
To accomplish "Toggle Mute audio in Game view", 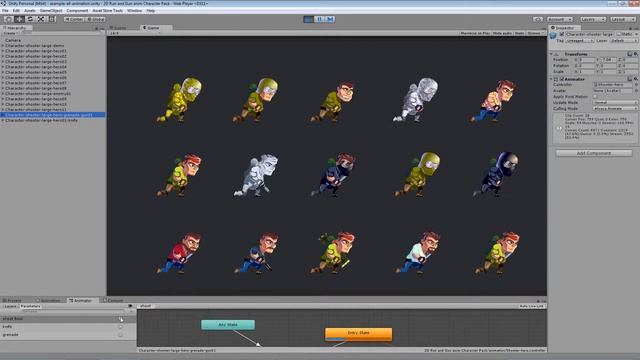I will (x=502, y=33).
